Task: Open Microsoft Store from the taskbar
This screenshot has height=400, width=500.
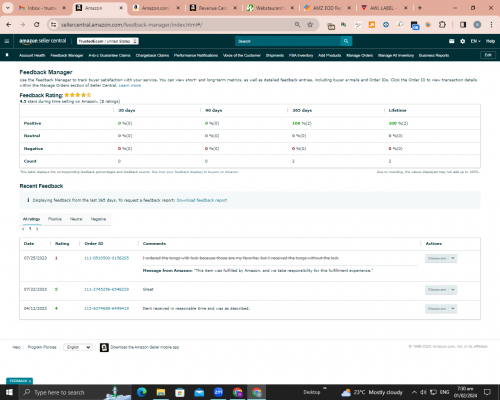Action: click(180, 392)
